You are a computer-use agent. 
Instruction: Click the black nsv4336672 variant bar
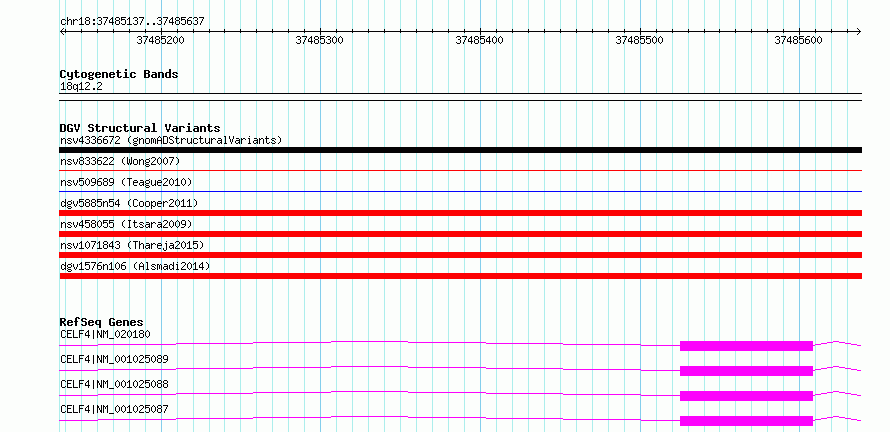[x=460, y=150]
